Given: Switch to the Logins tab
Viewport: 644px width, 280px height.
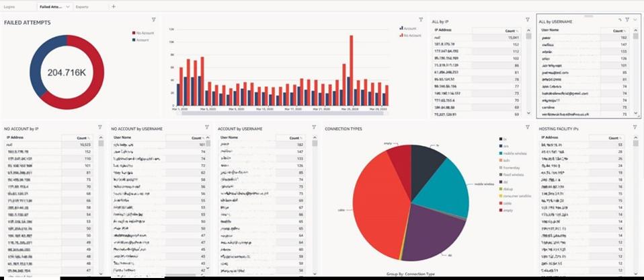Looking at the screenshot, I should click(x=12, y=7).
